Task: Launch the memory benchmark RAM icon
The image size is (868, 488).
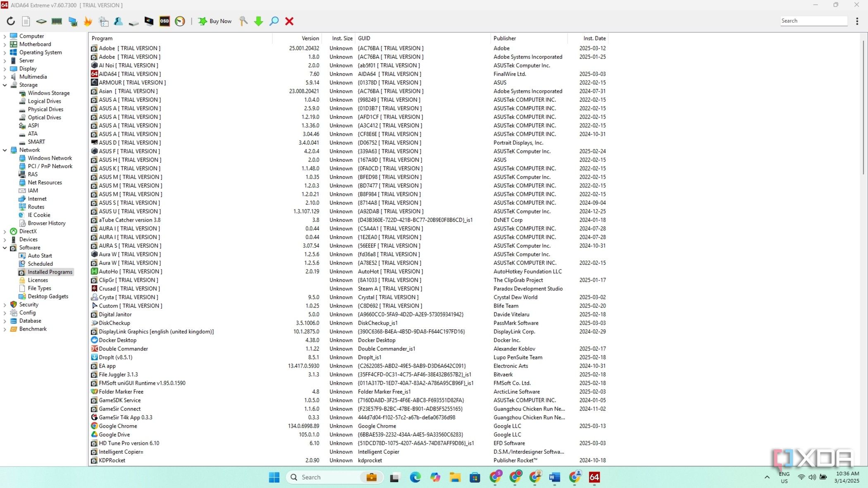Action: [57, 21]
